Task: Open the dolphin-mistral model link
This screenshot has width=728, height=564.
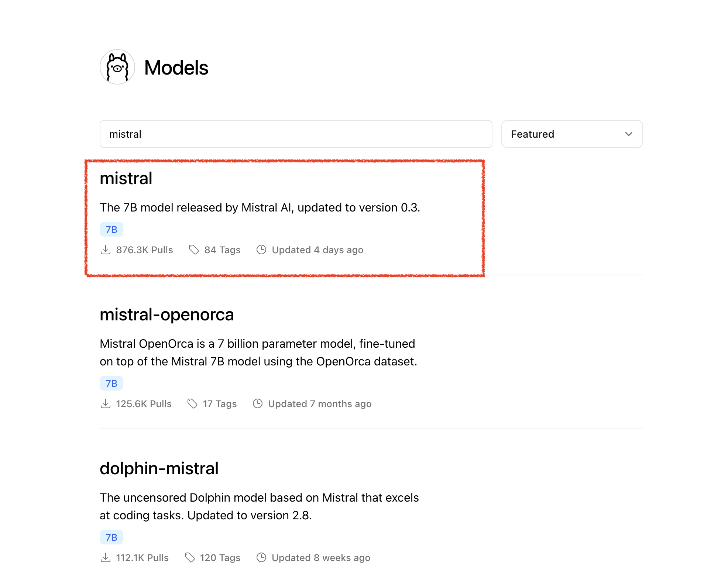Action: coord(159,469)
